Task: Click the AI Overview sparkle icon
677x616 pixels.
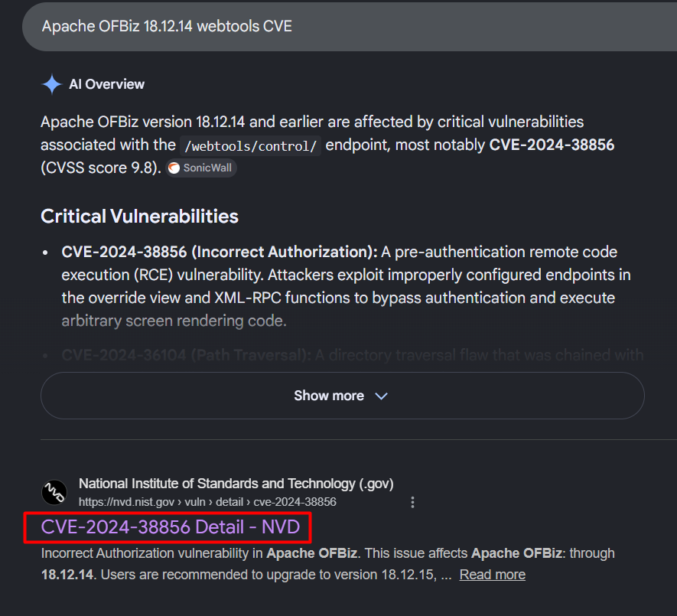Action: [52, 84]
